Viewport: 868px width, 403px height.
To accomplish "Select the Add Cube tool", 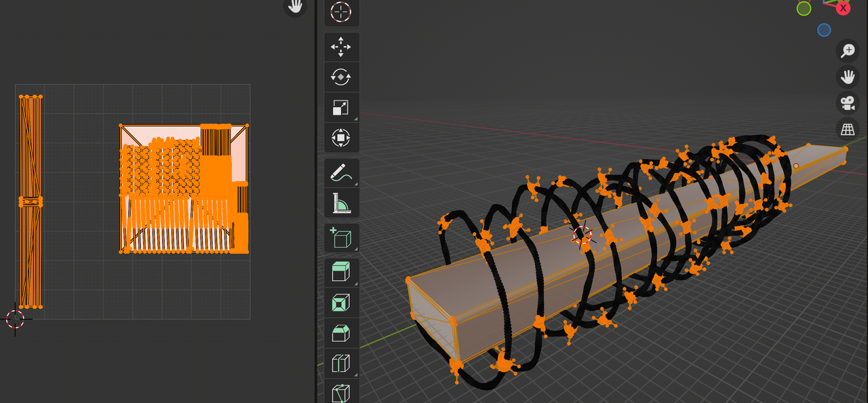I will pos(340,238).
